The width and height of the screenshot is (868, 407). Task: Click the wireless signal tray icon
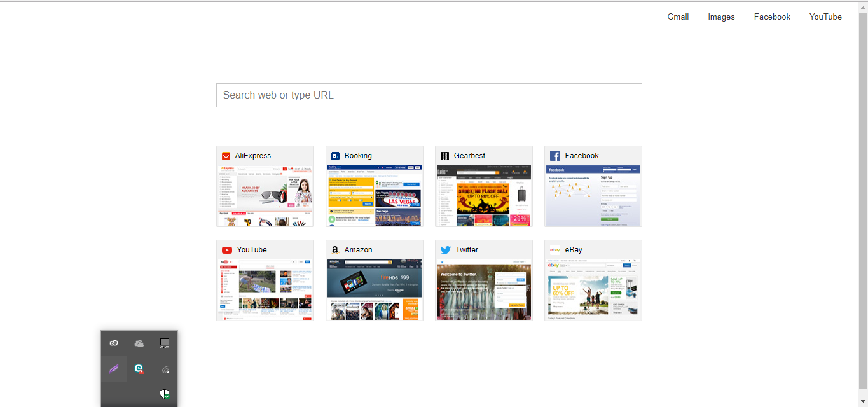165,369
